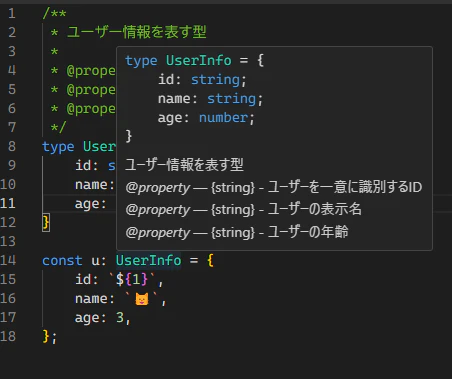Click the closing }; on line 18
Screen dimensions: 452x379
click(x=50, y=337)
